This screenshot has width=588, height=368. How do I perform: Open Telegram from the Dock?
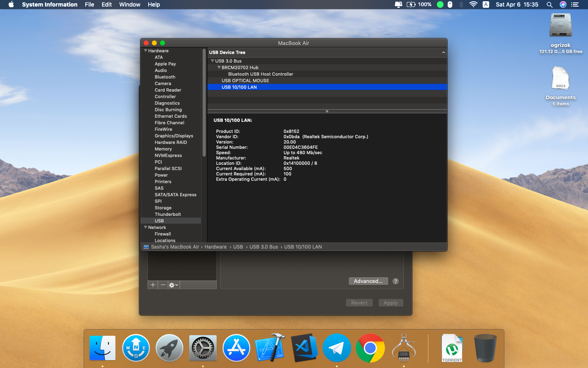pyautogui.click(x=337, y=348)
